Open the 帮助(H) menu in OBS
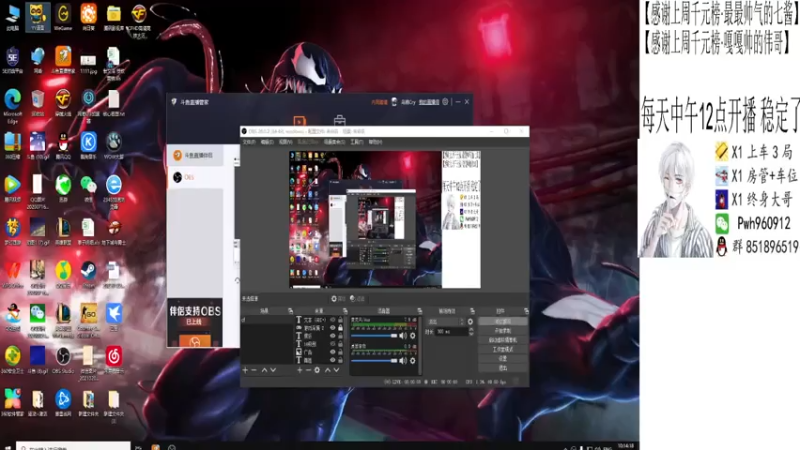Screen dimensions: 800x450 click(x=375, y=142)
